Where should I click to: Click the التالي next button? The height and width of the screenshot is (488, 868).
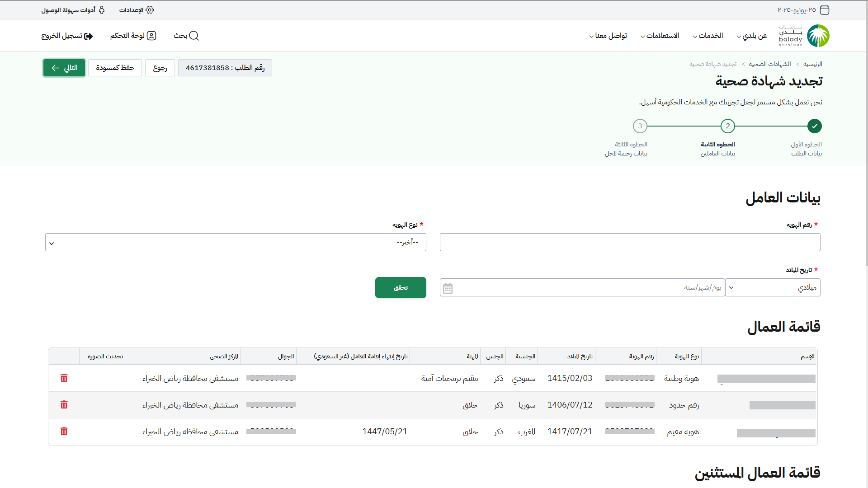64,68
